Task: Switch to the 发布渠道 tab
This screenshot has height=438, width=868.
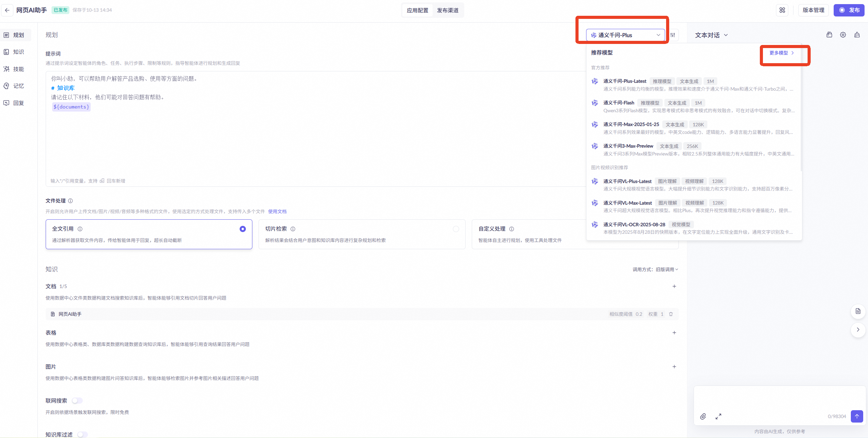Action: pos(447,10)
